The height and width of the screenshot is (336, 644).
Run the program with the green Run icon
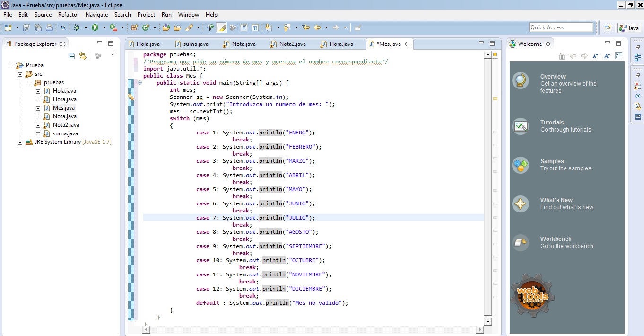pyautogui.click(x=95, y=27)
